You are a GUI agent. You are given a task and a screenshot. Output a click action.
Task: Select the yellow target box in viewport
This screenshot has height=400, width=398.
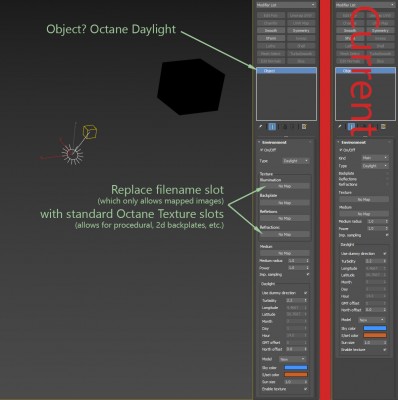[x=90, y=132]
